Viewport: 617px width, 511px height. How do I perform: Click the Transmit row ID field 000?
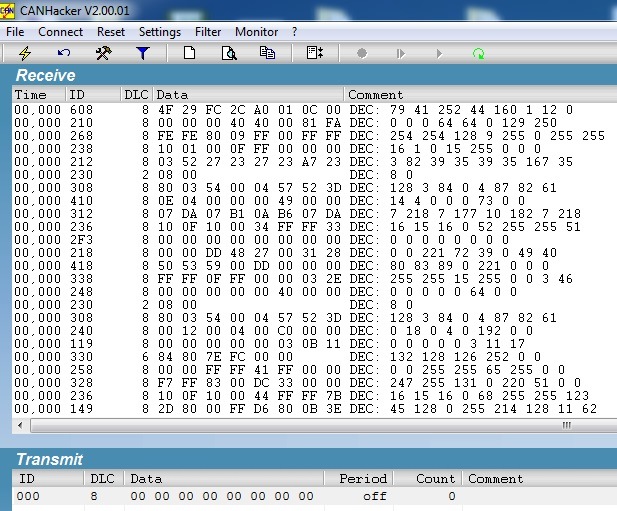point(28,496)
